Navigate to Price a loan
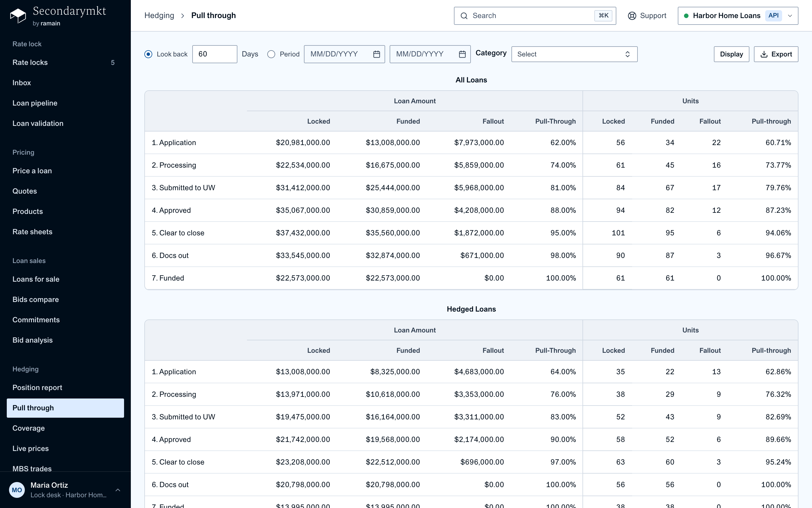Image resolution: width=812 pixels, height=508 pixels. [x=65, y=171]
